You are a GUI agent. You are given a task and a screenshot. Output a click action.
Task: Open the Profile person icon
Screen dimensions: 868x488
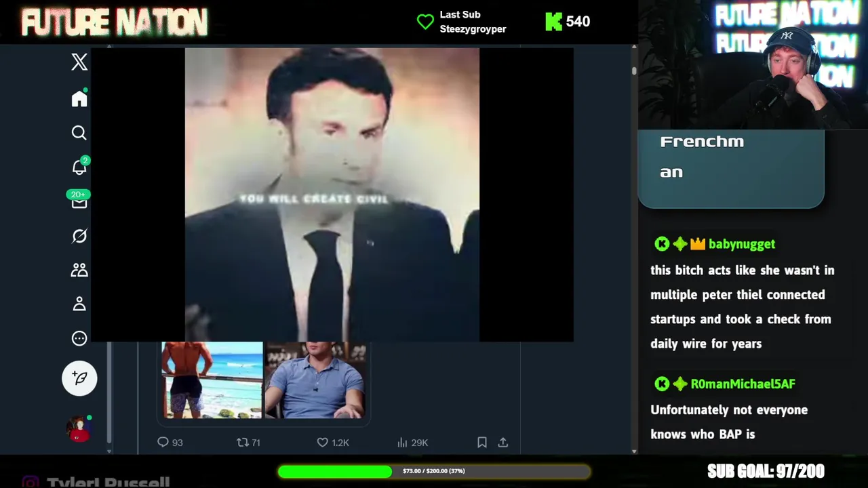pyautogui.click(x=79, y=304)
